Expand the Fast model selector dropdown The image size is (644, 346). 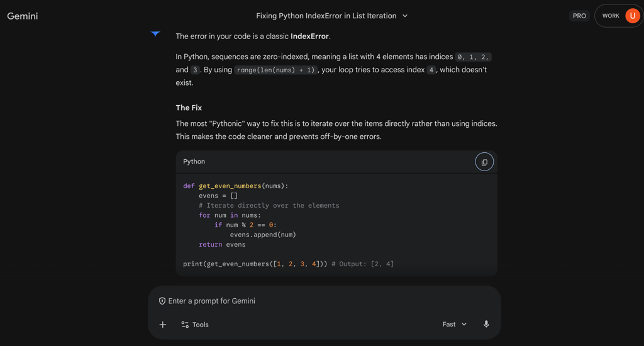pyautogui.click(x=455, y=324)
